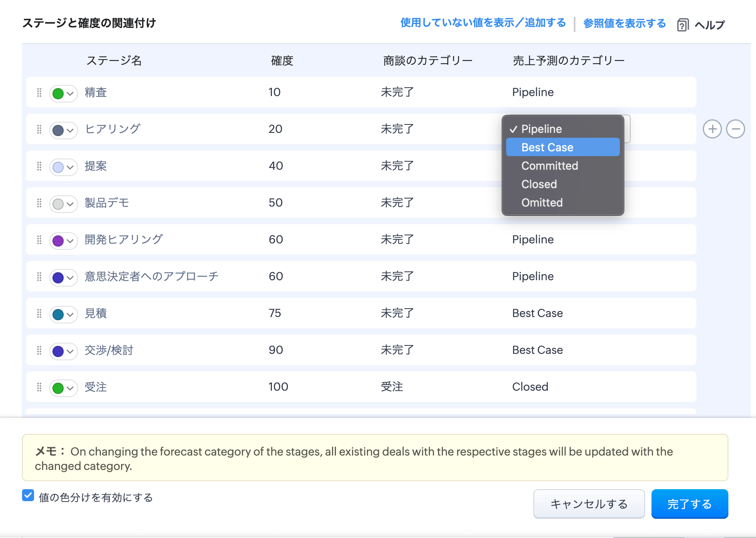Choose Best Case from the dropdown list

click(563, 147)
